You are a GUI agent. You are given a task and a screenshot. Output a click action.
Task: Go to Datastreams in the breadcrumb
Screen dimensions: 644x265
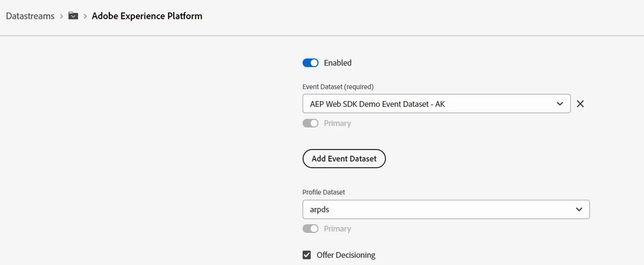(x=30, y=16)
